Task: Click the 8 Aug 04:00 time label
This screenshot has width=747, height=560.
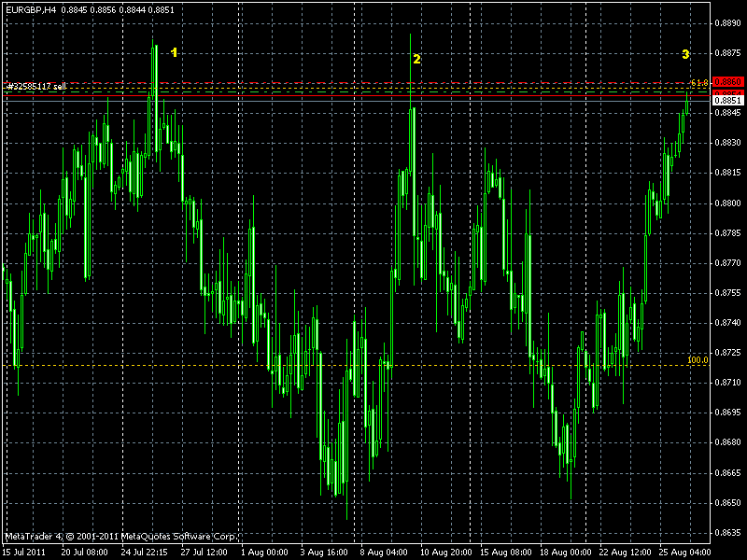Action: 384,553
